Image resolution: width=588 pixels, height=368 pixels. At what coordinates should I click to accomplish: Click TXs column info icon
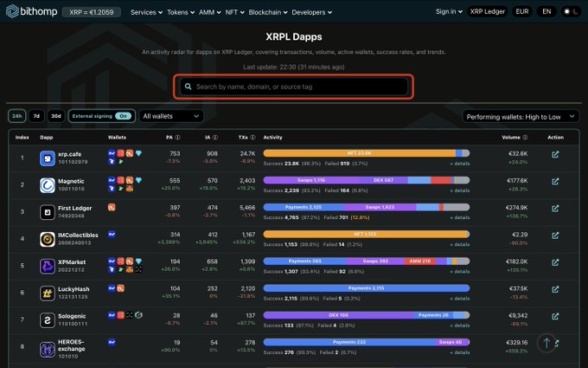click(252, 138)
